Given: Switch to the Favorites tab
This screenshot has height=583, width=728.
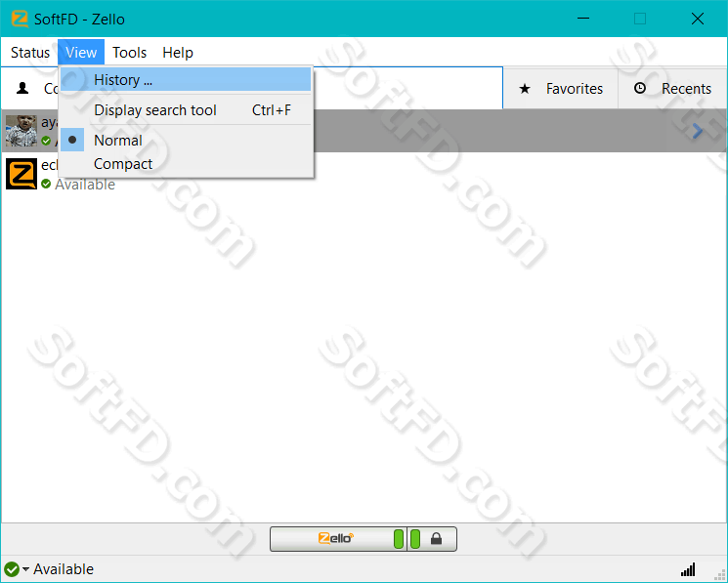Looking at the screenshot, I should coord(561,88).
